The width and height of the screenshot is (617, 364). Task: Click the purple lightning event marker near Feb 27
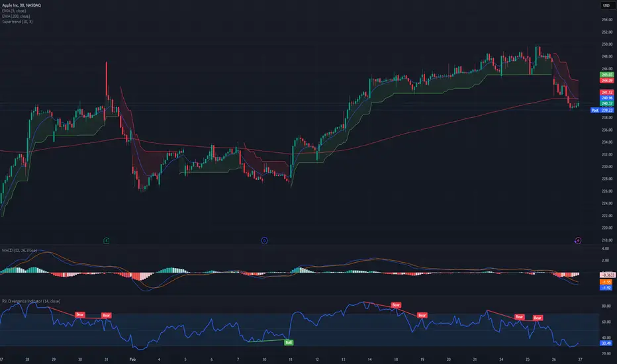pyautogui.click(x=578, y=240)
